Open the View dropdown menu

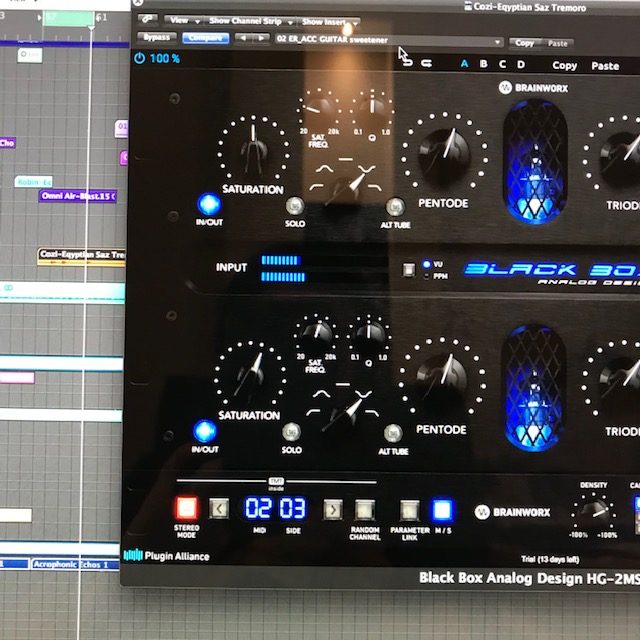point(180,20)
